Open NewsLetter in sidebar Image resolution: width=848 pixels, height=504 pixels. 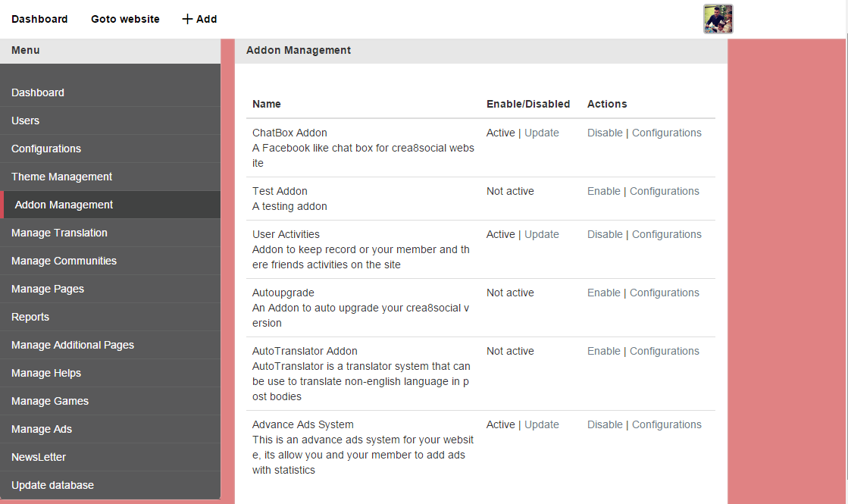click(x=111, y=458)
